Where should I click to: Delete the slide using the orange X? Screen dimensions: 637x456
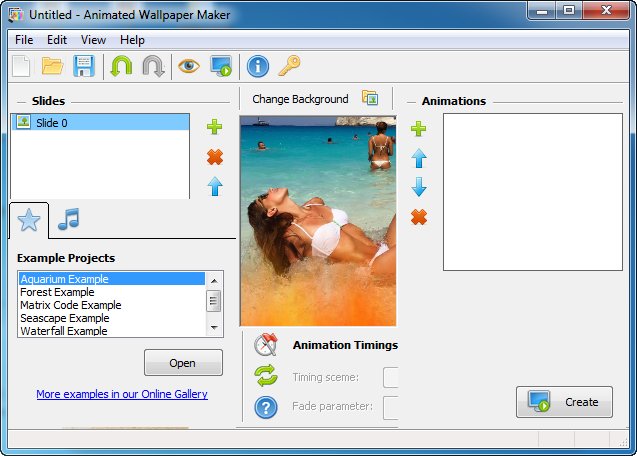[x=214, y=157]
